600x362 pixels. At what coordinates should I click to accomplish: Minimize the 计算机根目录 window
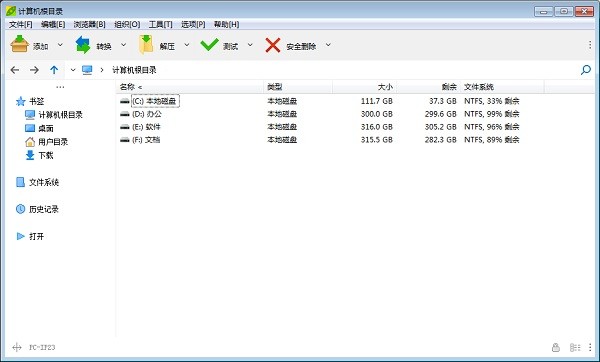click(543, 11)
